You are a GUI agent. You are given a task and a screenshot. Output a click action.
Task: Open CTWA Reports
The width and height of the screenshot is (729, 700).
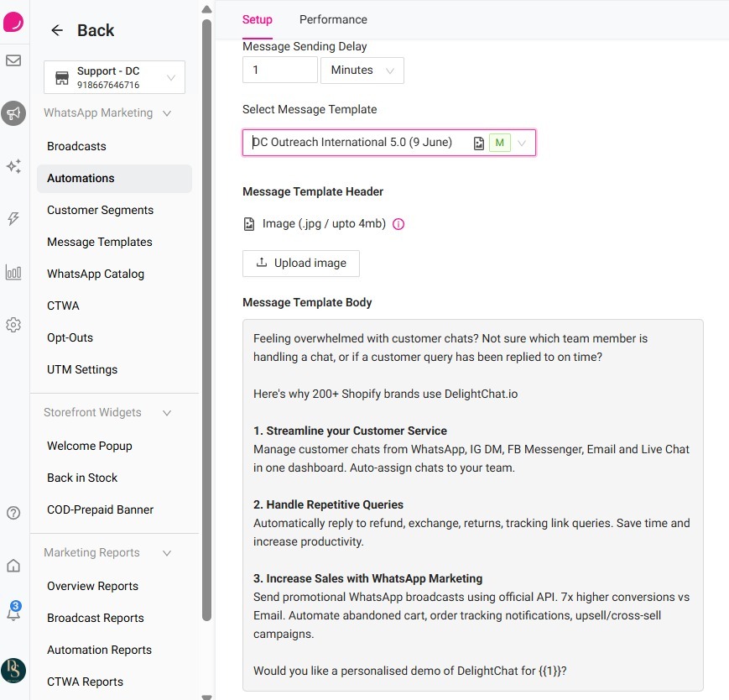85,682
